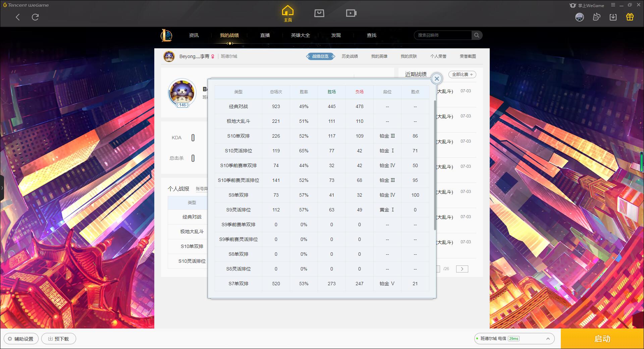This screenshot has width=644, height=349.
Task: Click the 近期战绩 section heading
Action: (x=416, y=74)
